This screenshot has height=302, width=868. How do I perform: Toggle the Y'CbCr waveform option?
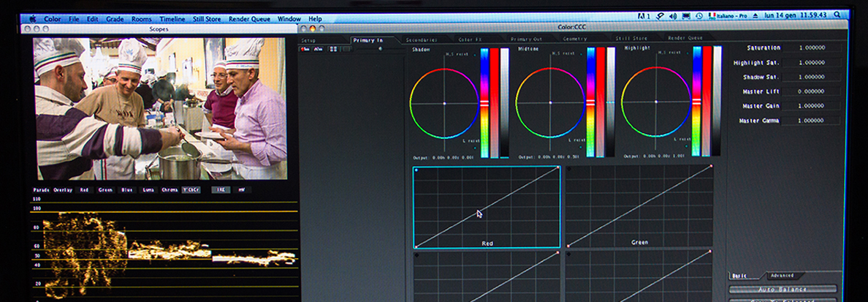(192, 189)
